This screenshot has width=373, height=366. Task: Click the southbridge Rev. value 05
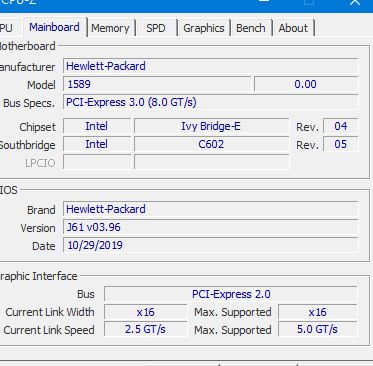[340, 144]
